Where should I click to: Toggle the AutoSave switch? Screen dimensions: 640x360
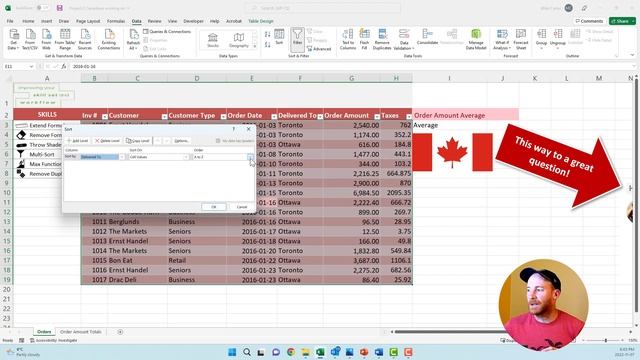(42, 8)
